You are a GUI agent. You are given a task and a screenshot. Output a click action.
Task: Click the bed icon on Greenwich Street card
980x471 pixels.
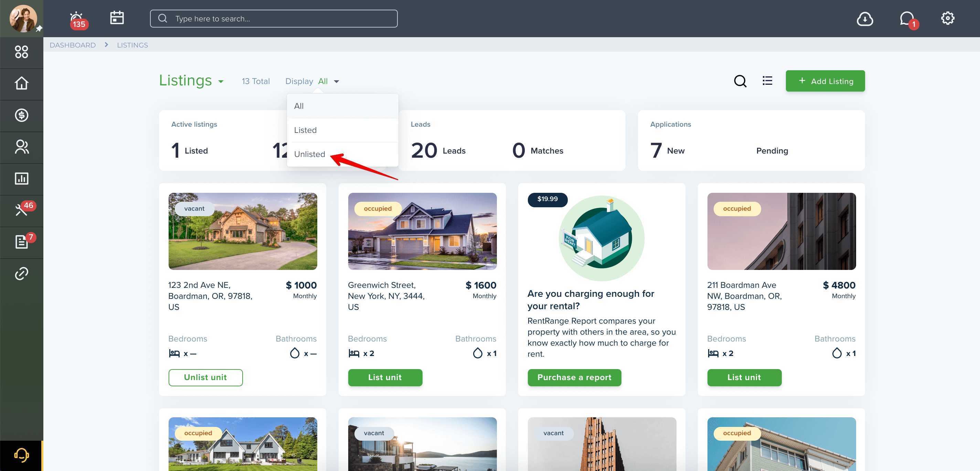(354, 353)
